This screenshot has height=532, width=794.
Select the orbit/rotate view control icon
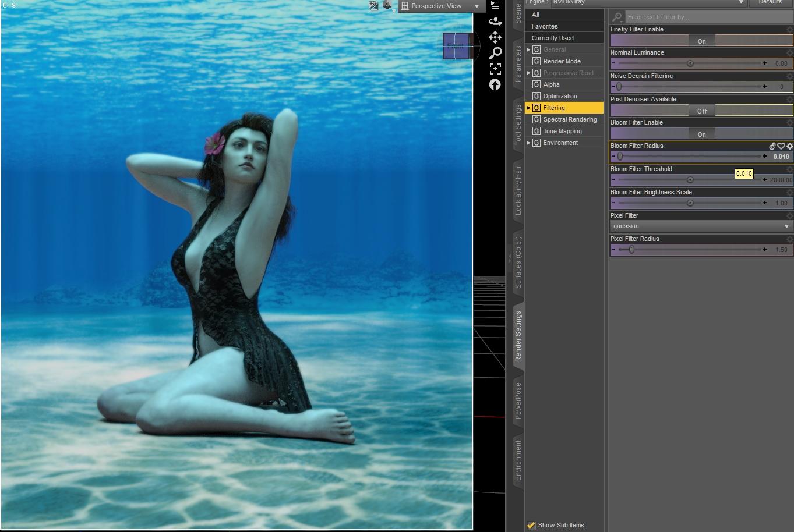pos(495,22)
